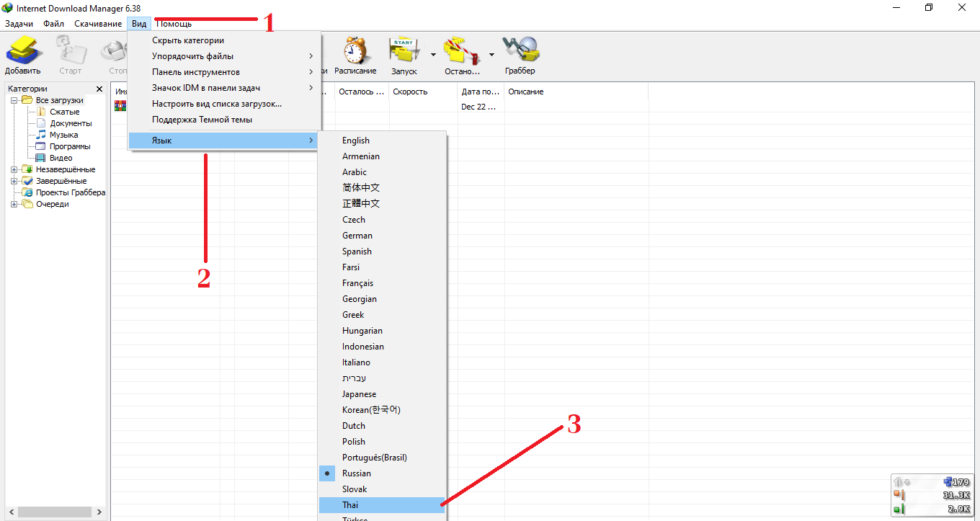Open the Помощь menu

tap(174, 24)
